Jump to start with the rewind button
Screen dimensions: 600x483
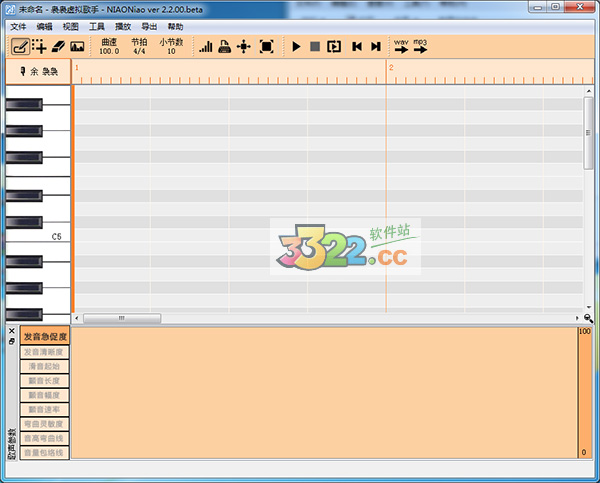point(357,47)
